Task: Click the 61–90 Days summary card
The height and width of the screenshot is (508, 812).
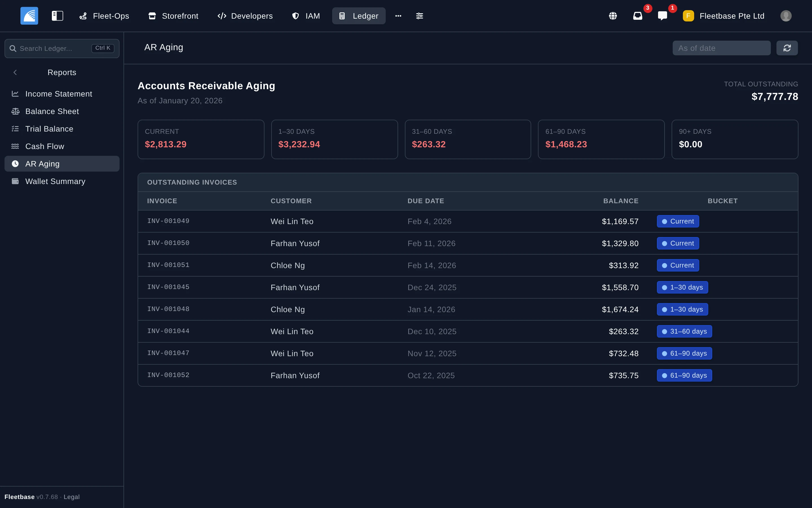Action: (601, 139)
